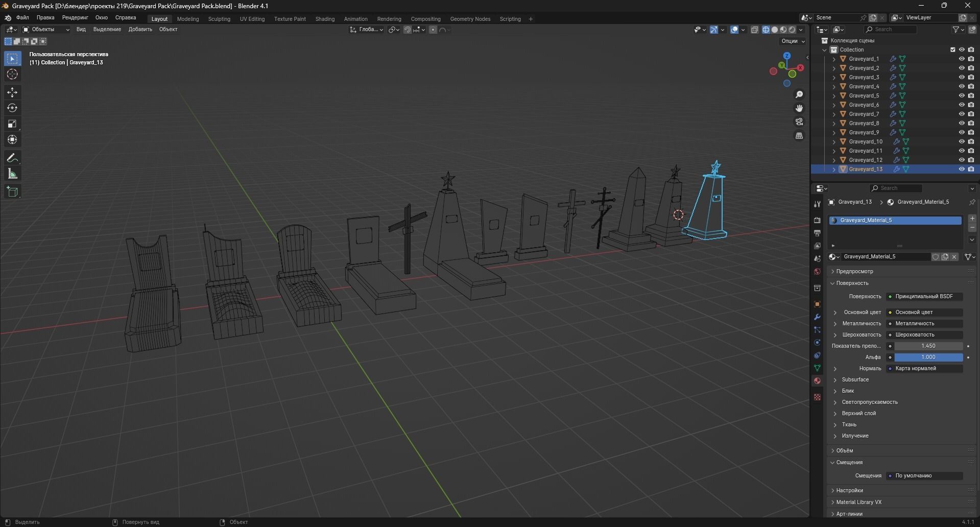Pick the Measure tool
This screenshot has height=527, width=980.
12,174
